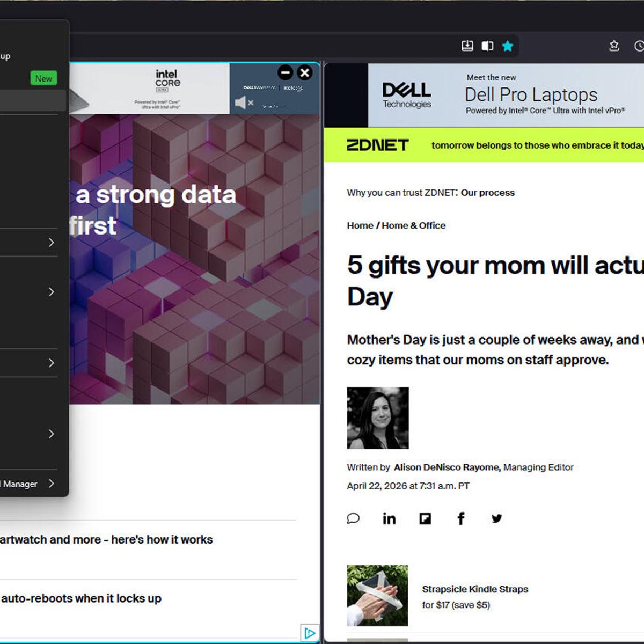The height and width of the screenshot is (644, 644).
Task: Share the article via Flipboard icon
Action: click(x=425, y=518)
